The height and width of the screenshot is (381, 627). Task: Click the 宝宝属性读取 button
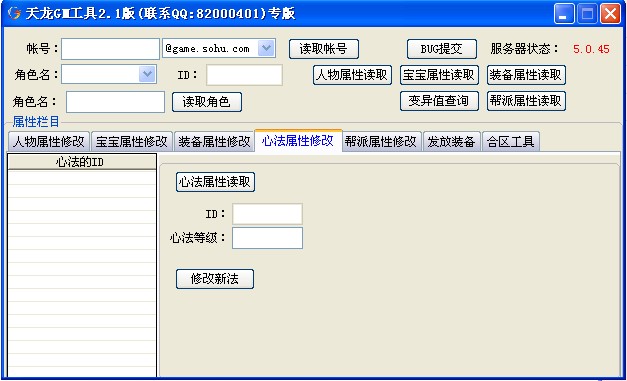click(x=439, y=75)
